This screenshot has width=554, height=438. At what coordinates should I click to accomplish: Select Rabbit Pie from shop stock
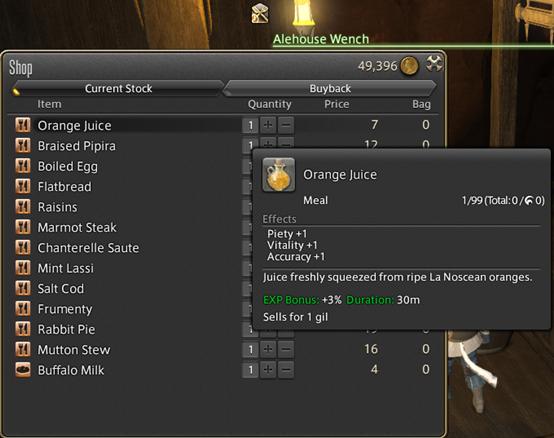point(66,329)
